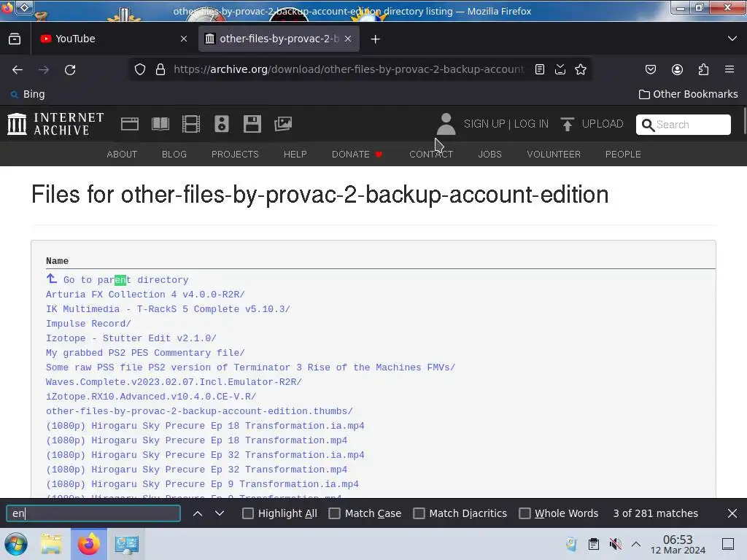Image resolution: width=747 pixels, height=560 pixels.
Task: Click the muted volume tray icon
Action: pyautogui.click(x=616, y=544)
